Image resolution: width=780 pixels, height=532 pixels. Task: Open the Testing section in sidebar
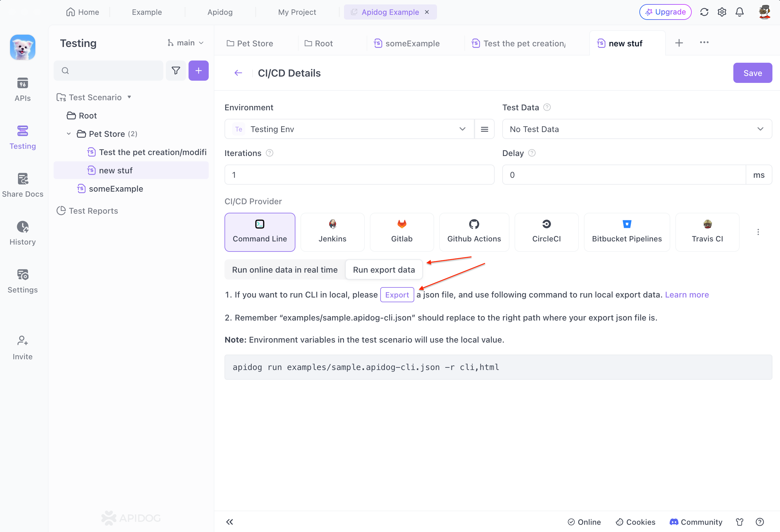22,137
